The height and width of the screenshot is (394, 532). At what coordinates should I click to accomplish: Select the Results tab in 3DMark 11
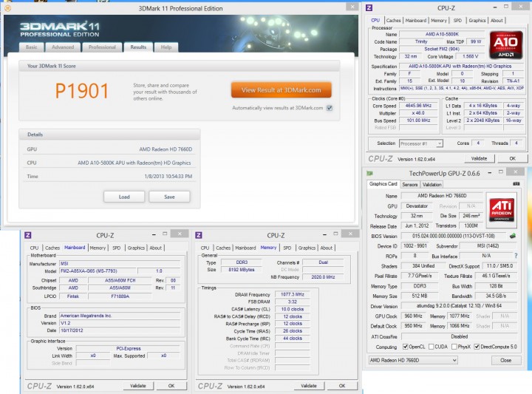[138, 47]
